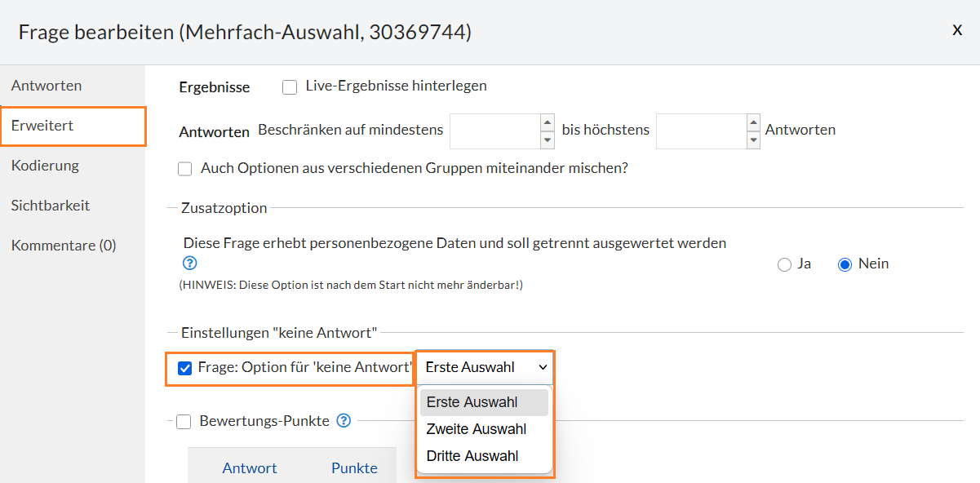This screenshot has height=483, width=980.
Task: Decrease the maximum answers spinner value
Action: coord(753,140)
